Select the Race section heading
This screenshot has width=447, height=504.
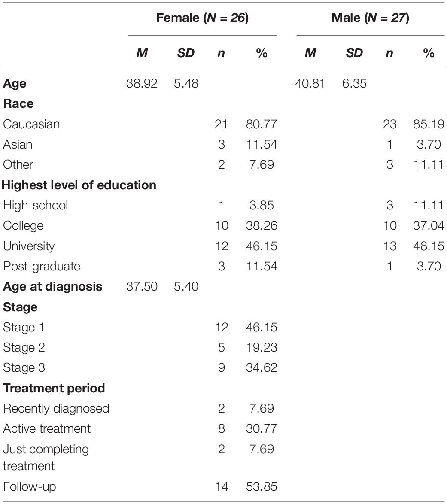point(18,104)
